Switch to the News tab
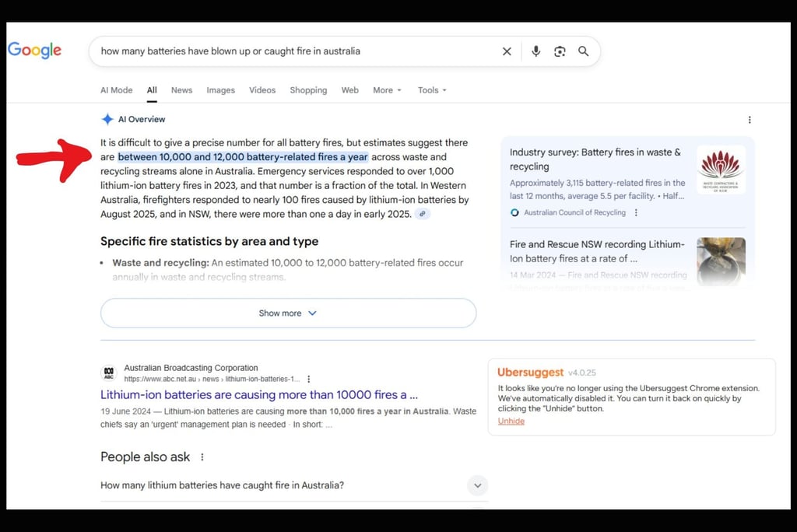 tap(181, 90)
